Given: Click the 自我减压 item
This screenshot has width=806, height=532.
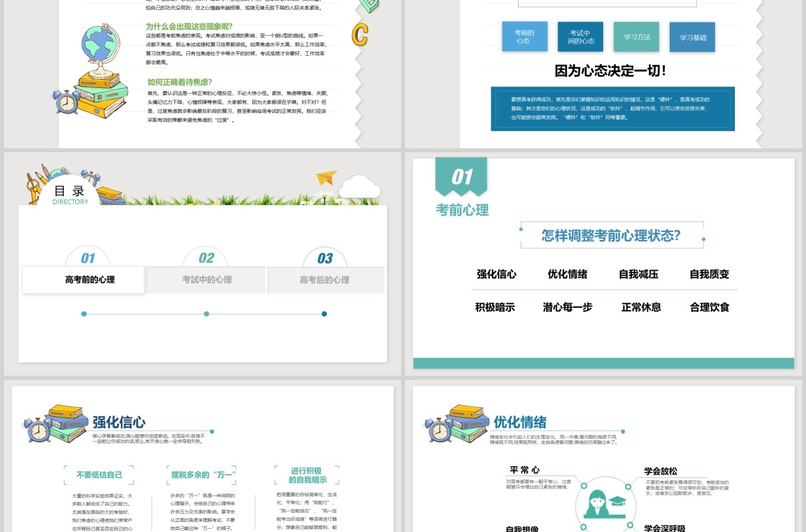Looking at the screenshot, I should [638, 274].
